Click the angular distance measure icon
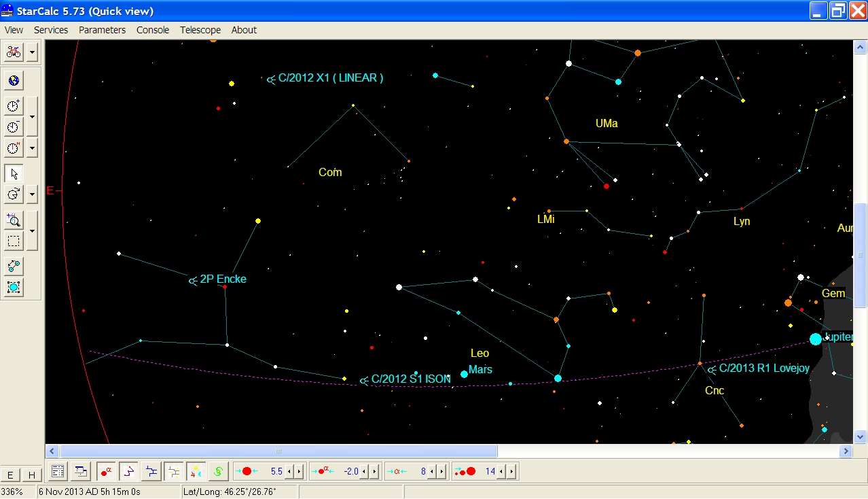The image size is (868, 499). (14, 266)
